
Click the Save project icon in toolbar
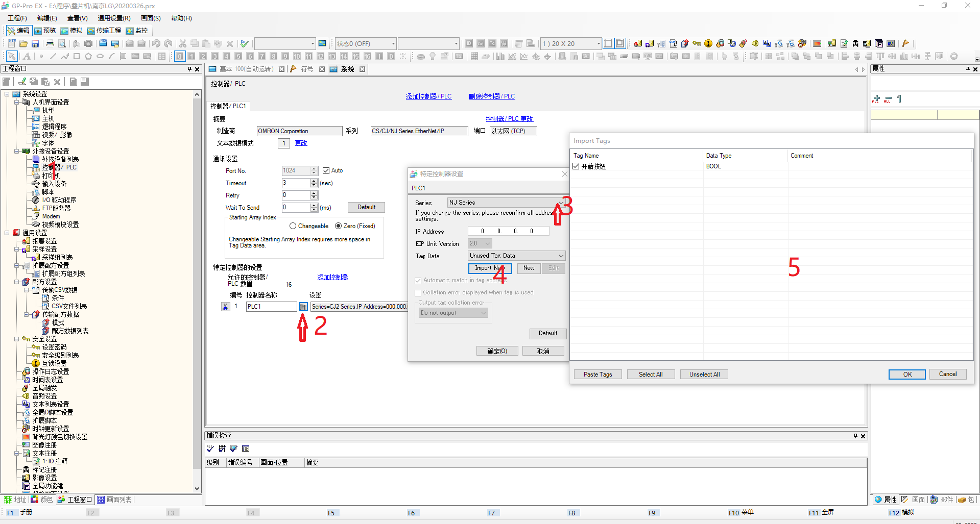[35, 44]
